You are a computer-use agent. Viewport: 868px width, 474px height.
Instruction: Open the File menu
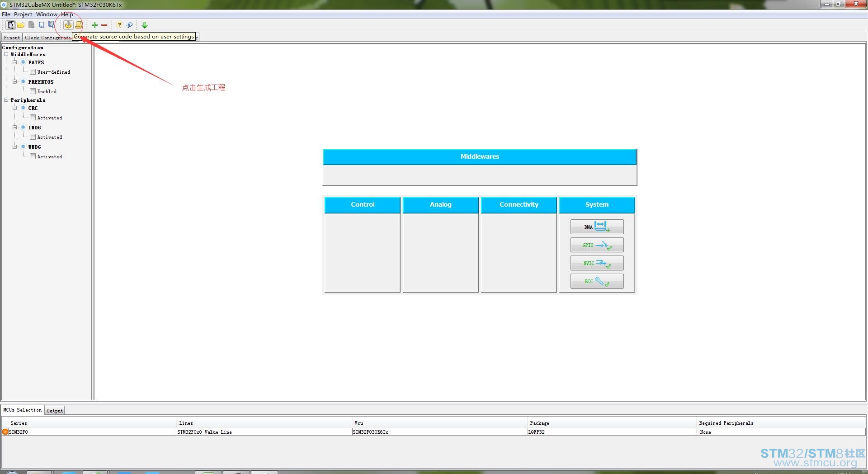(6, 14)
